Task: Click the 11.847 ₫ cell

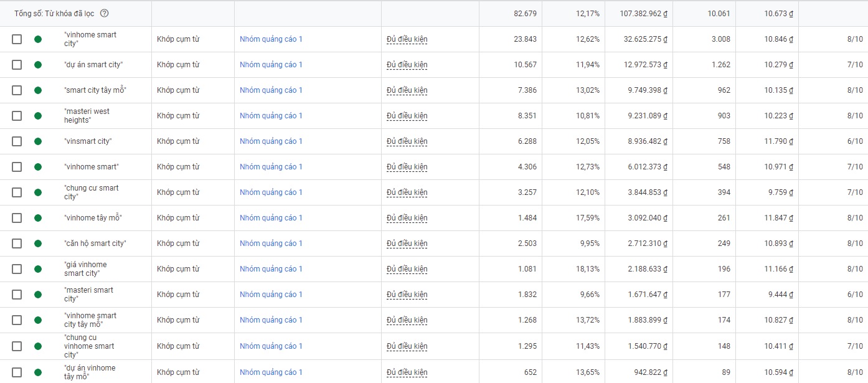Action: click(779, 218)
